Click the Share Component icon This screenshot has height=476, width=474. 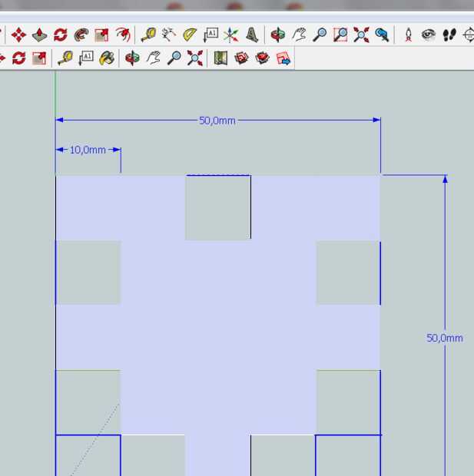tap(283, 58)
